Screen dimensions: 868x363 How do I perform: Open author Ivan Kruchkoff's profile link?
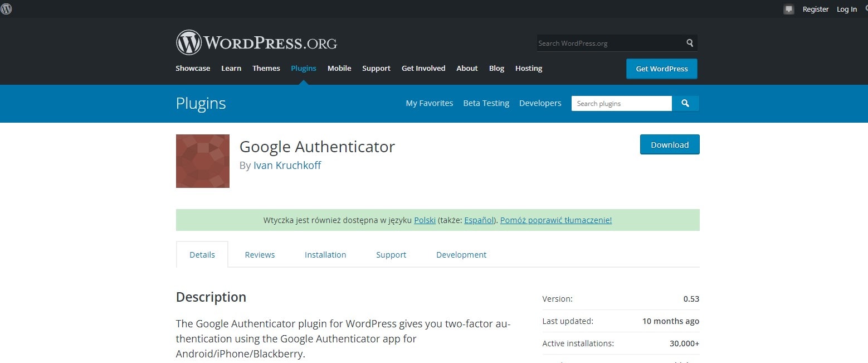287,166
